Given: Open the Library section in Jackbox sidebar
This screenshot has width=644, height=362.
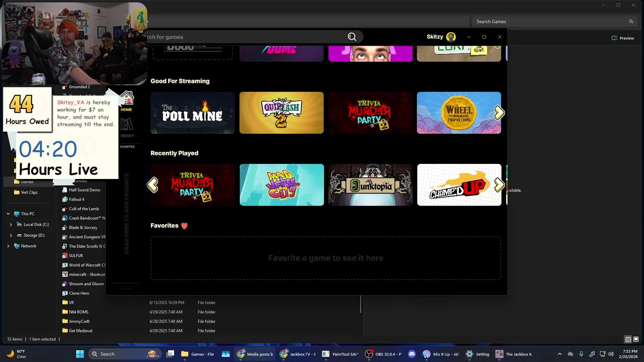Looking at the screenshot, I should coord(127,128).
